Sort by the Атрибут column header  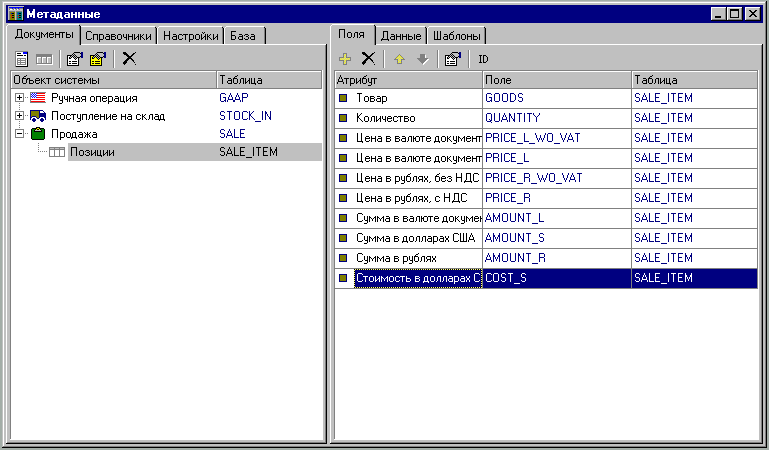coord(409,80)
